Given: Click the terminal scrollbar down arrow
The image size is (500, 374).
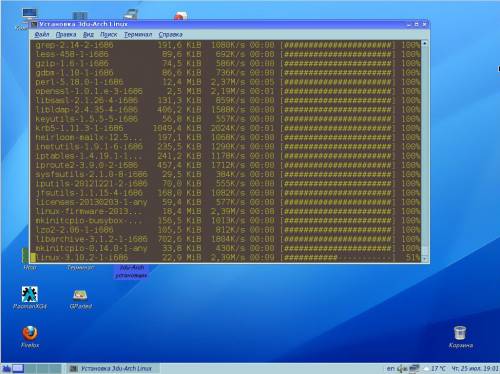Looking at the screenshot, I should tap(425, 259).
